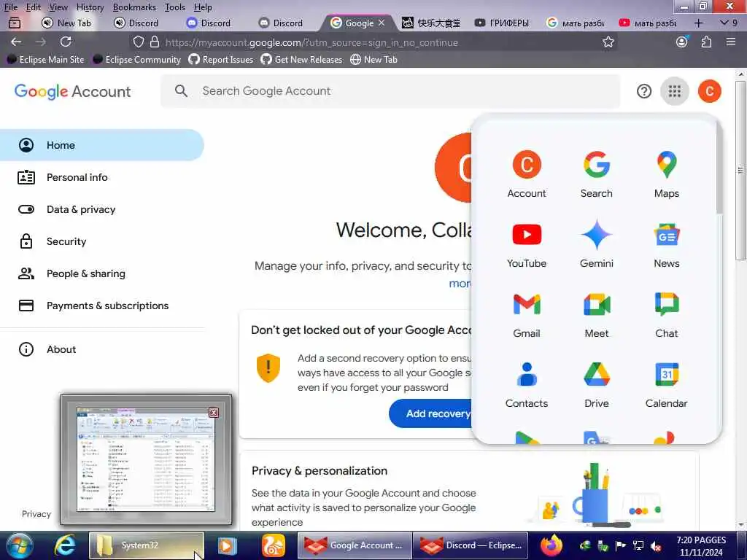747x560 pixels.
Task: Open the Firefox hamburger application menu
Action: [731, 42]
